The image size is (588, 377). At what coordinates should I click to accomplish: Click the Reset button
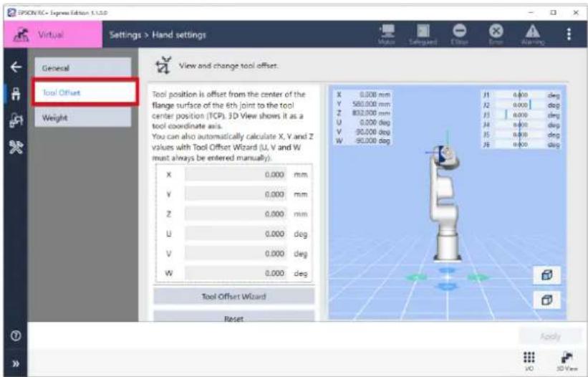click(x=234, y=316)
